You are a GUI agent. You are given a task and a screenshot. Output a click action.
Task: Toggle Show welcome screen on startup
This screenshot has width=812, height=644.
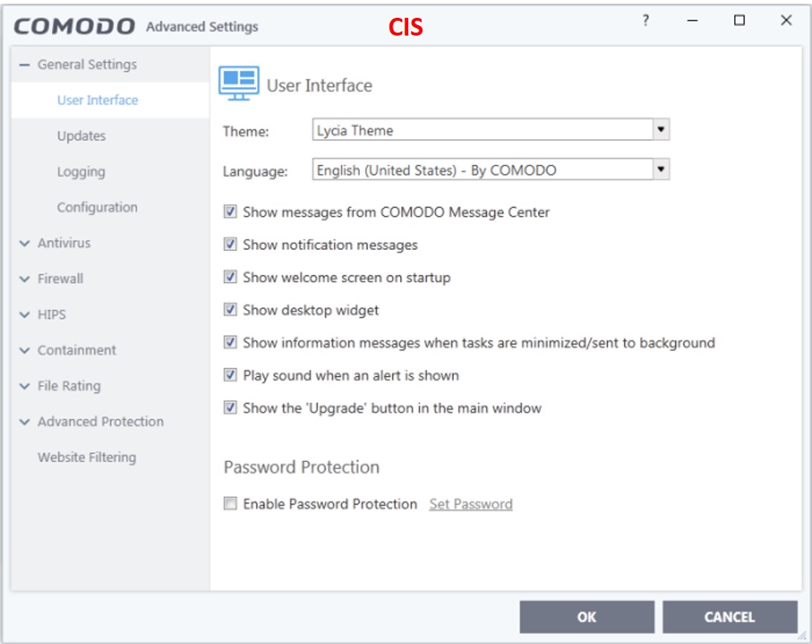(230, 277)
